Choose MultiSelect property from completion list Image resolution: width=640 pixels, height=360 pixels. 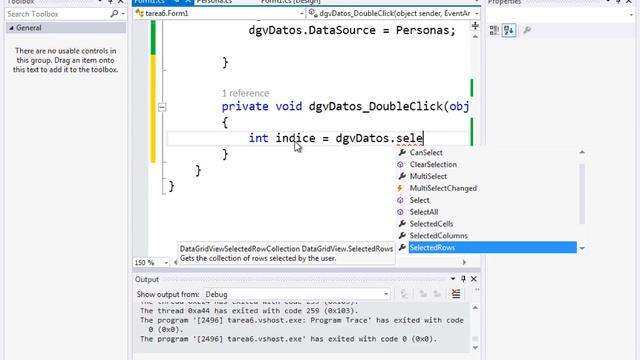coord(428,176)
